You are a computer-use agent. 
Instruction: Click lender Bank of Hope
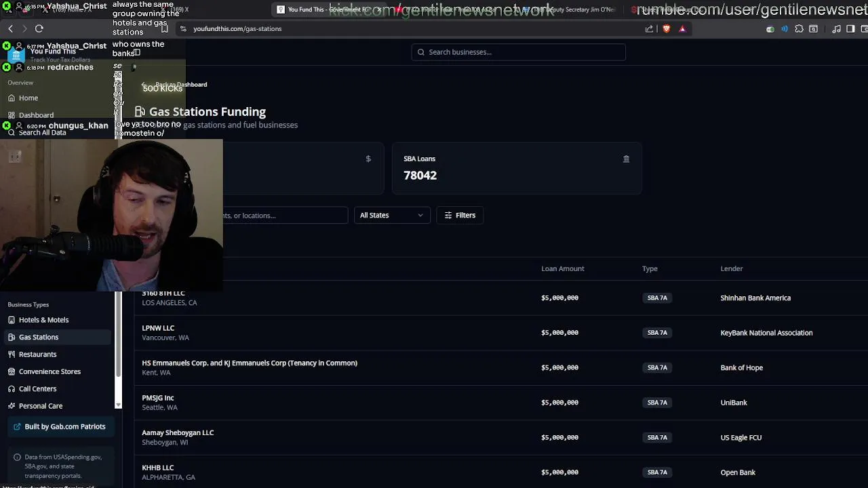click(741, 367)
